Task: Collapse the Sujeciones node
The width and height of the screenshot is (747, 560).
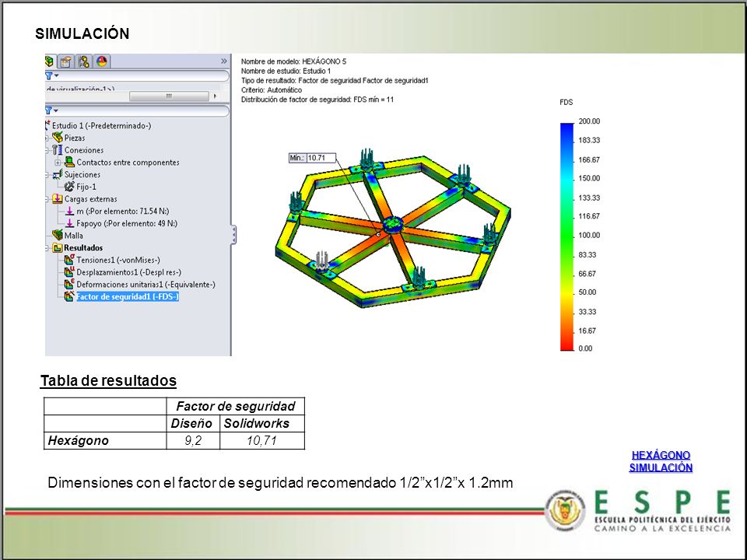Action: pos(47,175)
